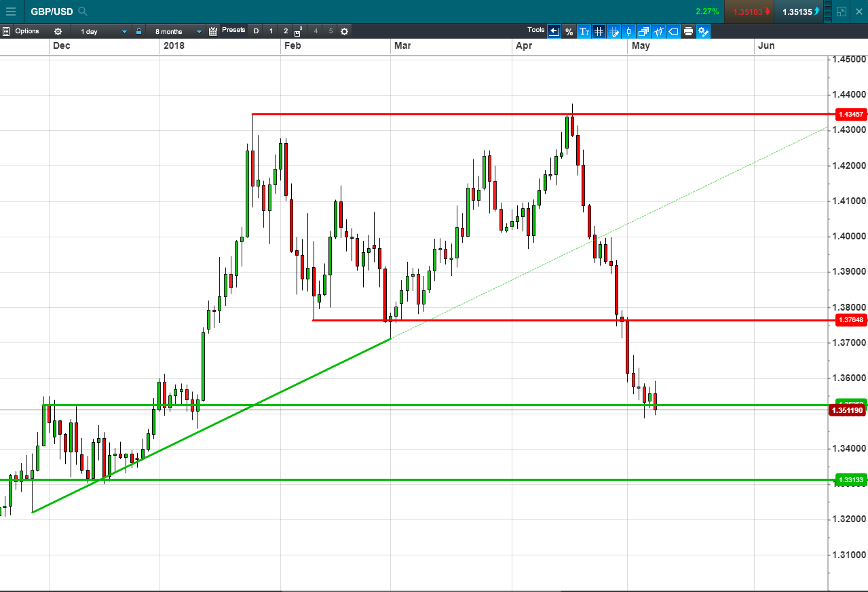This screenshot has width=868, height=592.
Task: Pop out the chart window icon
Action: click(842, 12)
